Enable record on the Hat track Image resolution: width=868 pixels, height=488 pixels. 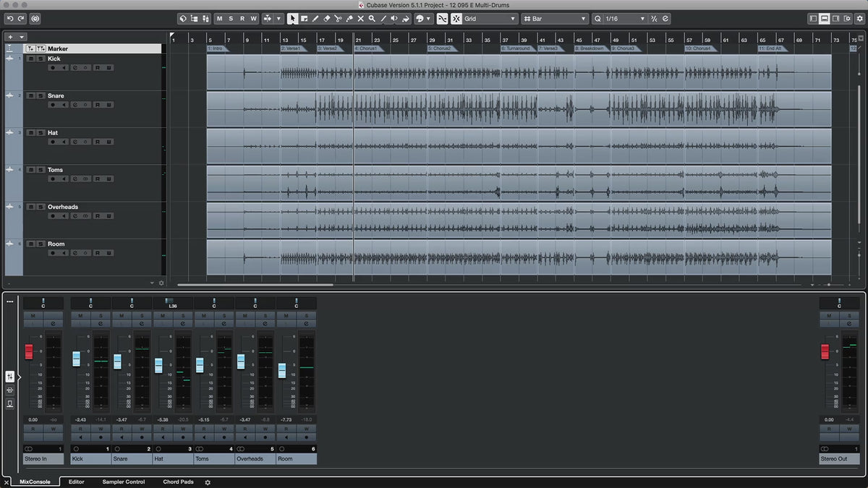click(x=52, y=142)
